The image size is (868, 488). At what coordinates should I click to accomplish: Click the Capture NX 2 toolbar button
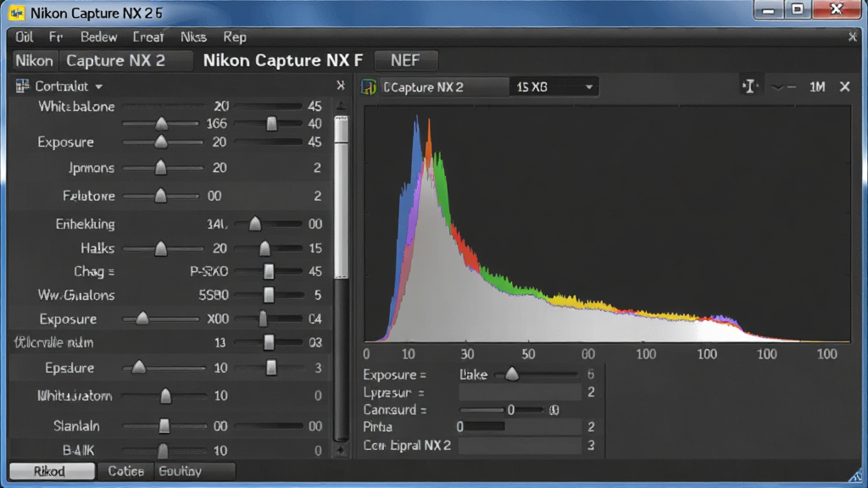[125, 60]
